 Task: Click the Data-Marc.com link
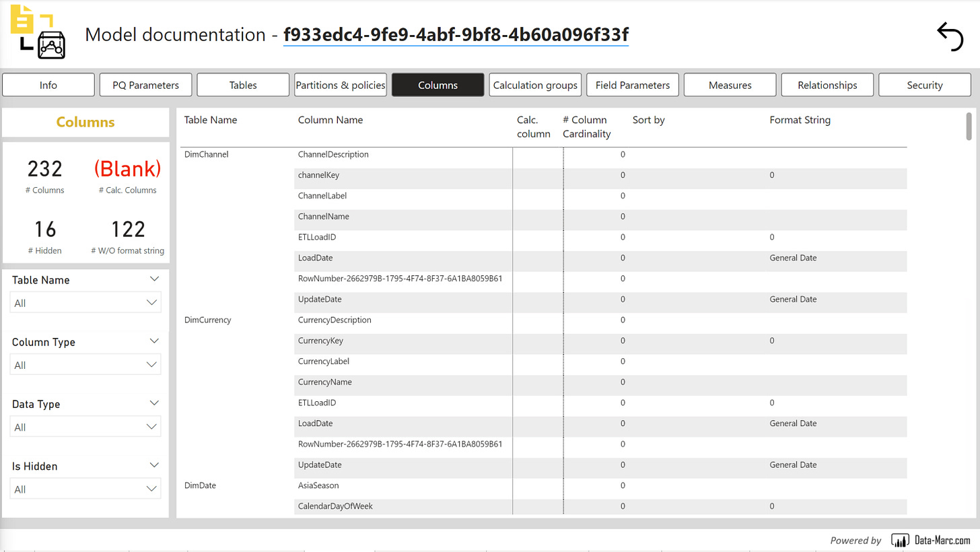(x=942, y=541)
